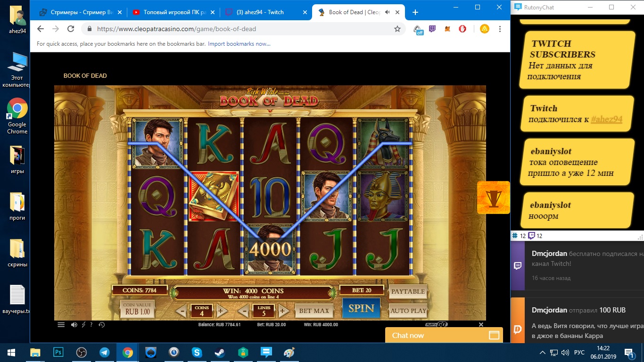
Task: Open Telegram from the taskbar
Action: (105, 352)
